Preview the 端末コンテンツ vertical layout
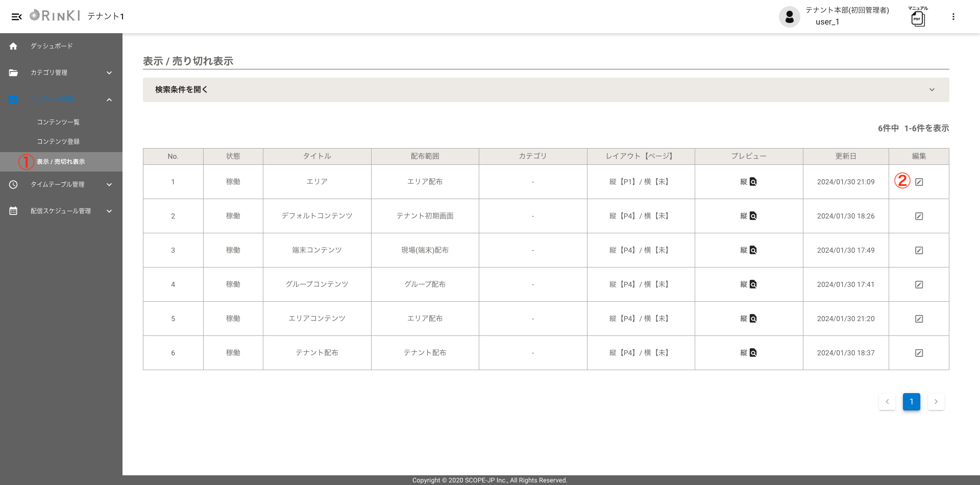 click(752, 250)
